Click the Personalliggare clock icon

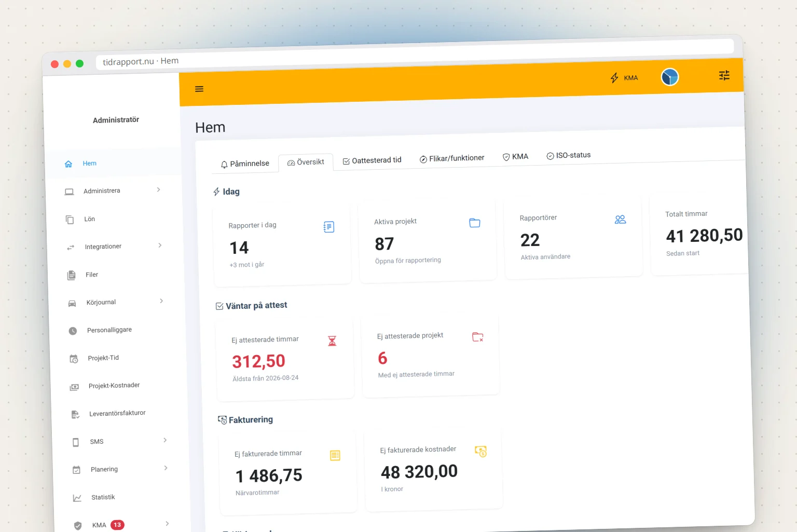point(73,331)
